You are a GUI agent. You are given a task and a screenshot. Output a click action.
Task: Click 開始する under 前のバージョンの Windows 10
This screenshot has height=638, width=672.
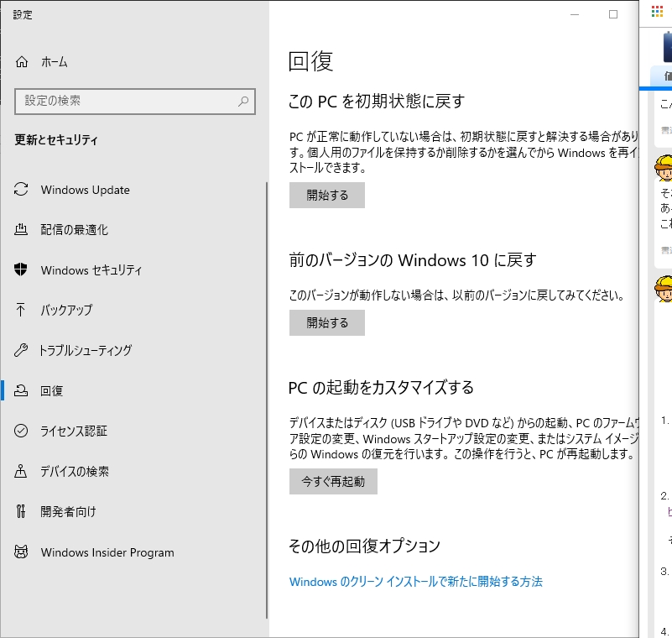(x=327, y=322)
